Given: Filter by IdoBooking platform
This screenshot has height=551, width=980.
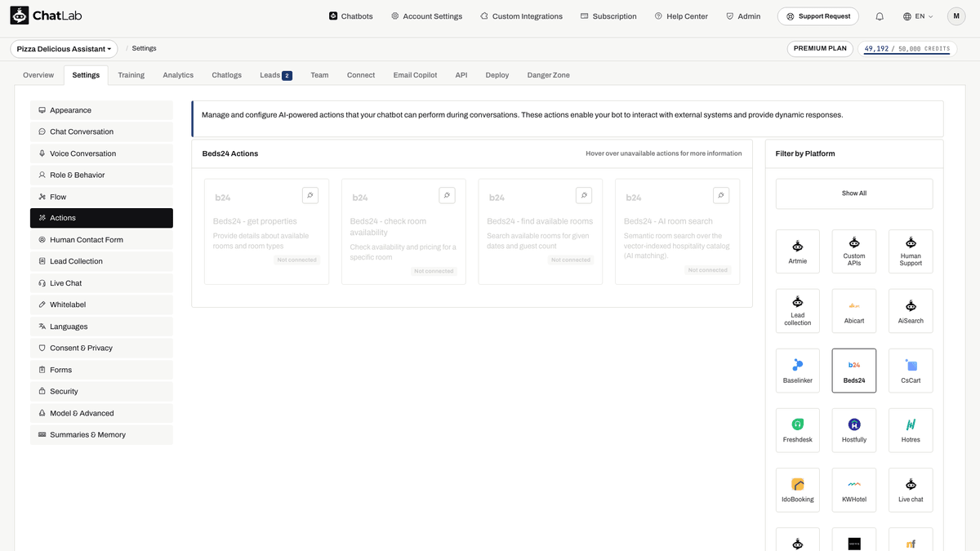Looking at the screenshot, I should point(798,490).
